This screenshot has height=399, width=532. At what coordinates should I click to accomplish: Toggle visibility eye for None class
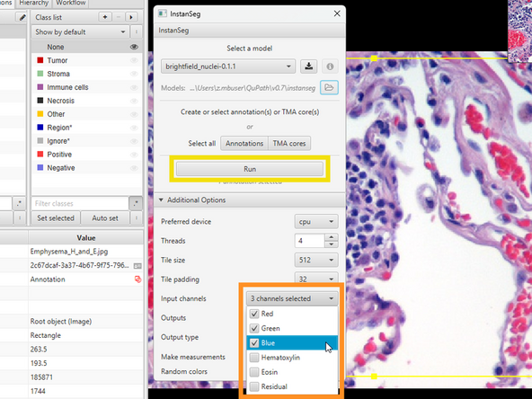134,47
